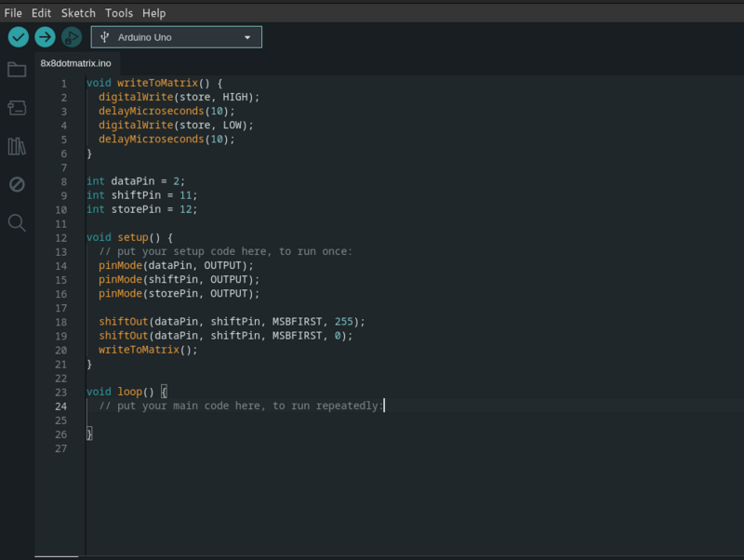The height and width of the screenshot is (560, 744).
Task: Click 'int storePin = 12;' line
Action: 142,209
